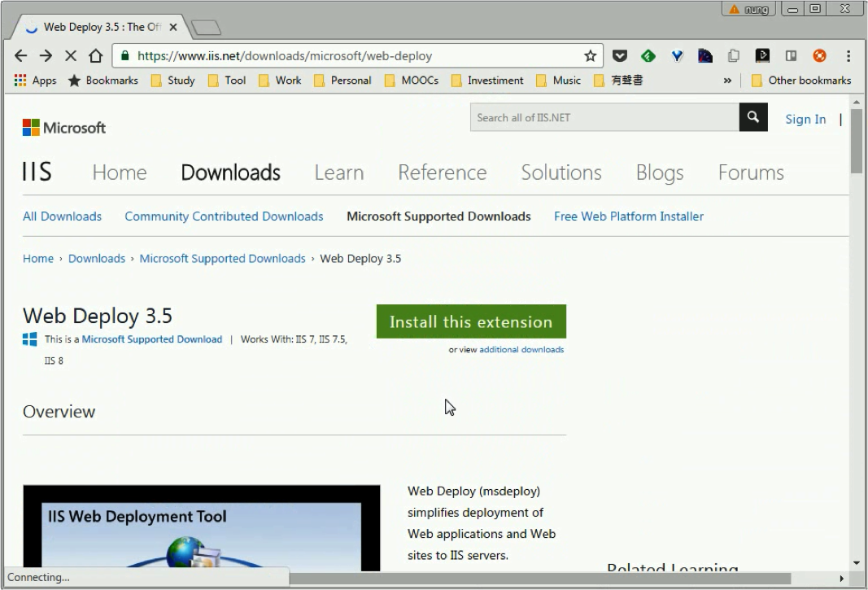
Task: Open the 有聲書 bookmarks folder
Action: coord(618,81)
